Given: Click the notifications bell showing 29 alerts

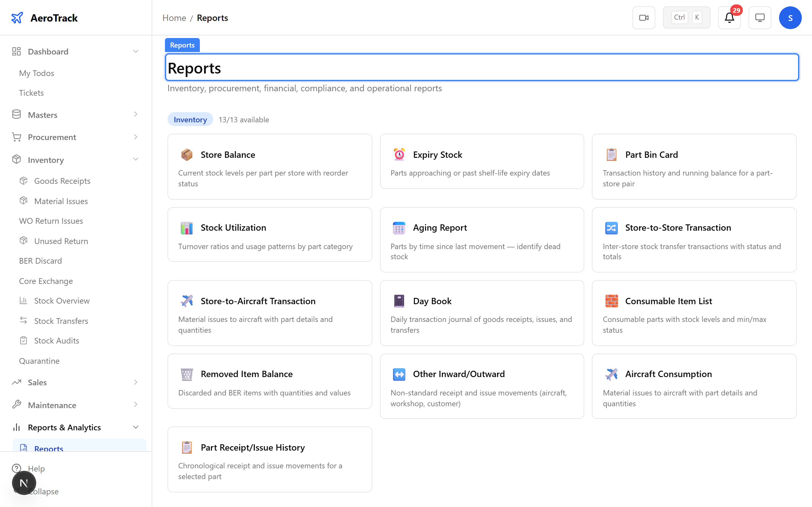Looking at the screenshot, I should point(729,18).
